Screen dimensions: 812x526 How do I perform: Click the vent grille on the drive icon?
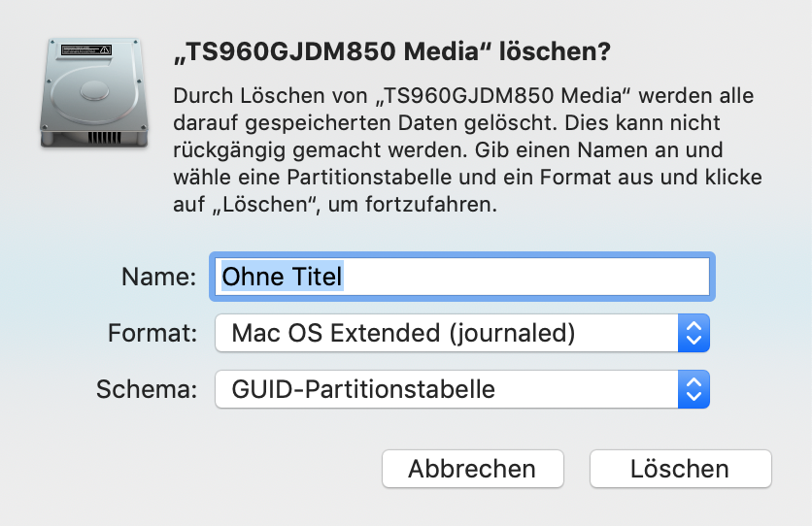pyautogui.click(x=104, y=138)
